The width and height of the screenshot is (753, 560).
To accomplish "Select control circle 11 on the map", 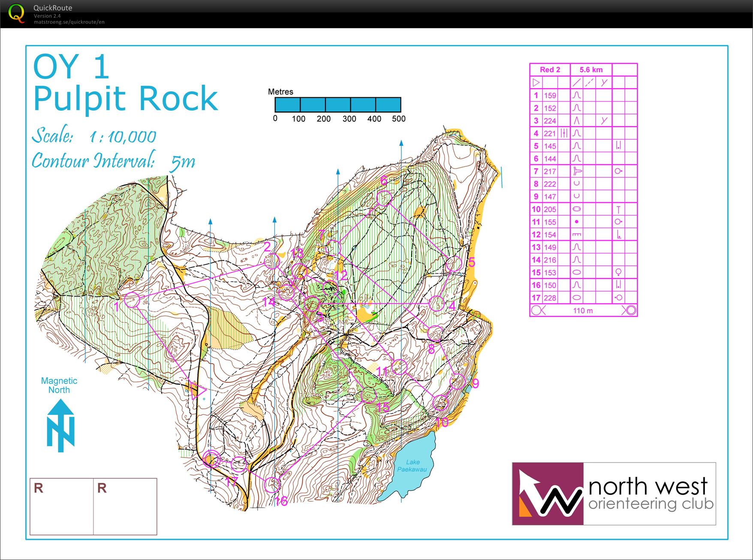I will click(x=399, y=367).
